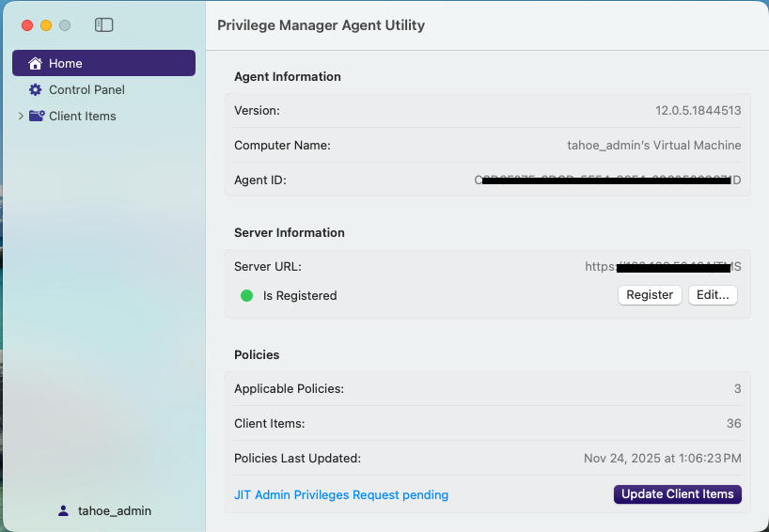Click the Server URL value

pos(663,267)
